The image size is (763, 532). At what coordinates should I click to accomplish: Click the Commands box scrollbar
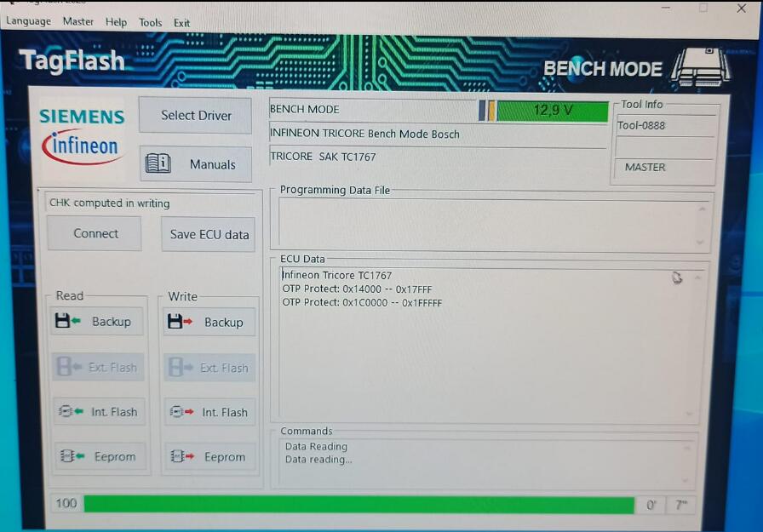[686, 463]
